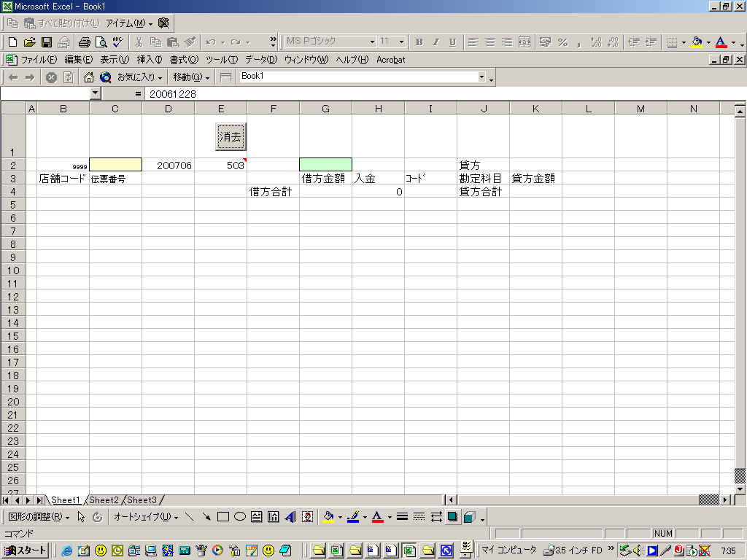Merge and center the selected cells

point(525,42)
